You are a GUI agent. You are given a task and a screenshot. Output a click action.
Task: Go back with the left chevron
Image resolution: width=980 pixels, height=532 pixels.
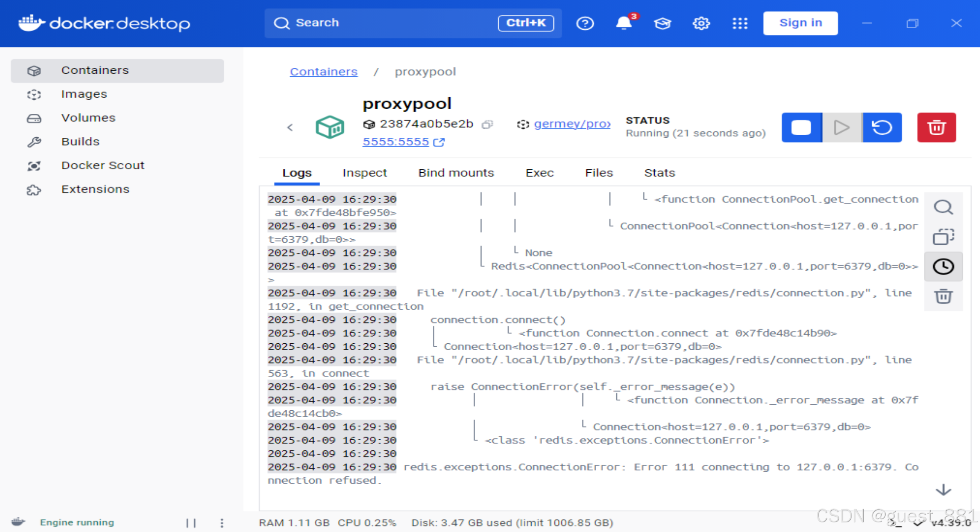290,127
